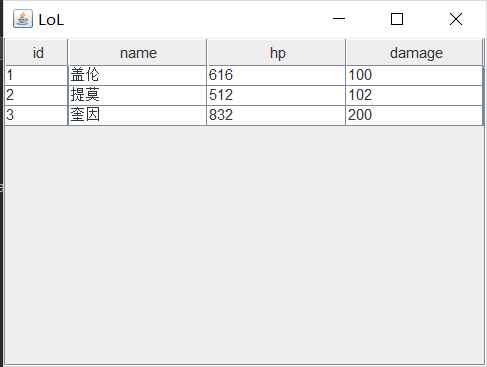Click the hp column header
The image size is (487, 367).
pyautogui.click(x=276, y=53)
